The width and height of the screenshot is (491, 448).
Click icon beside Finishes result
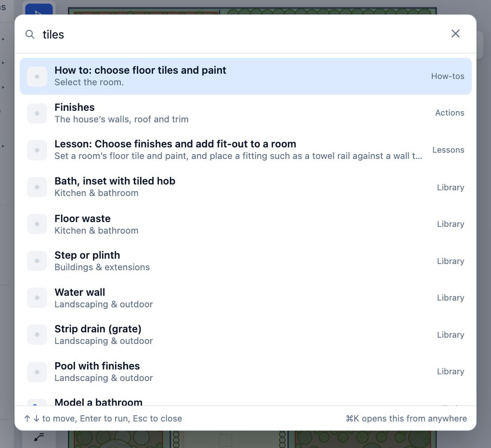[x=37, y=113]
